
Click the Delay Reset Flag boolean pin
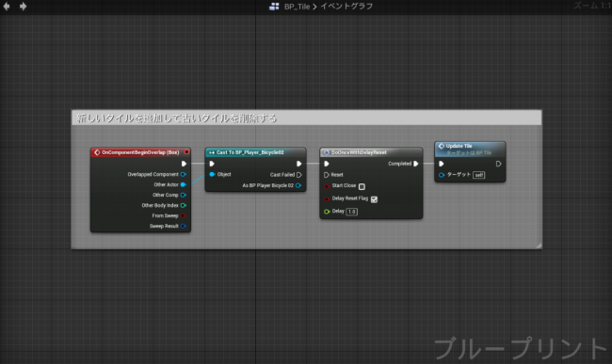pyautogui.click(x=327, y=198)
